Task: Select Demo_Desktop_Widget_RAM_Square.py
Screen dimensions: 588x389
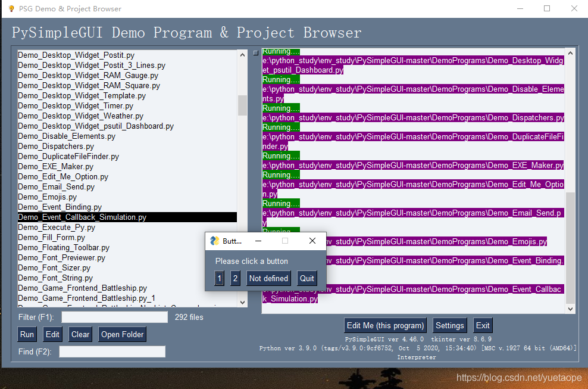Action: click(x=127, y=86)
